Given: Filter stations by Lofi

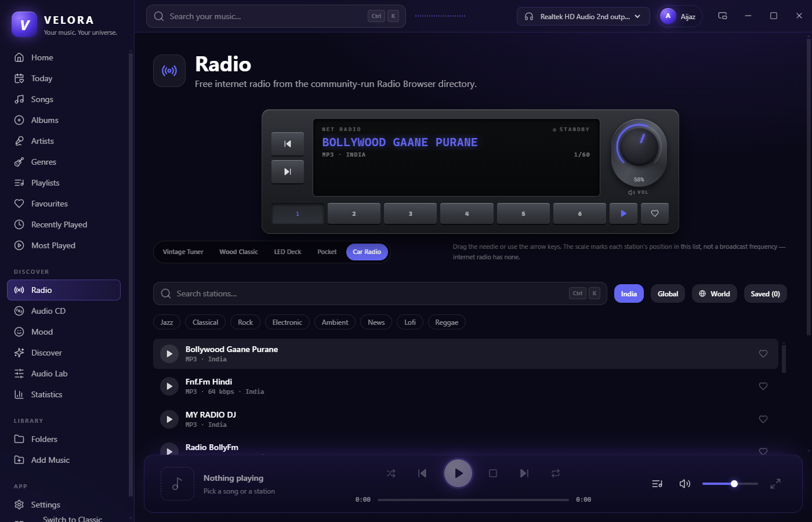Looking at the screenshot, I should click(x=410, y=322).
